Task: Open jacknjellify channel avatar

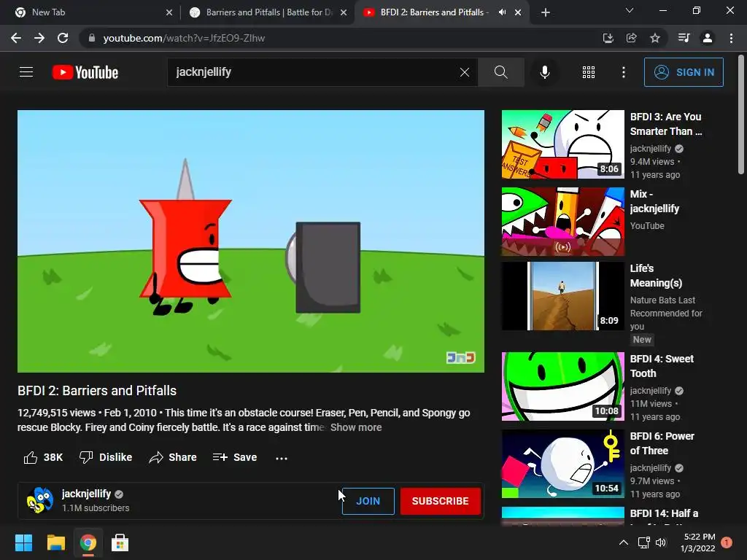Action: click(x=40, y=500)
